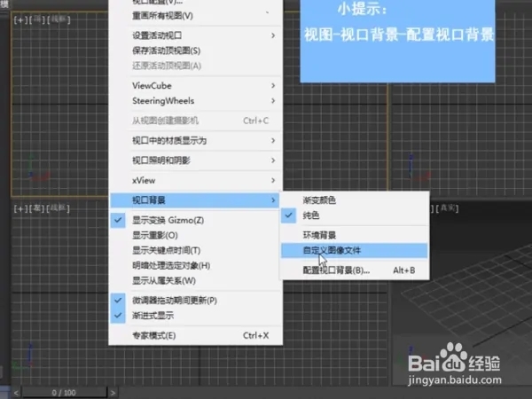This screenshot has width=532, height=399.
Task: Activate 专家模式(E) Ctrl+X
Action: coord(195,335)
